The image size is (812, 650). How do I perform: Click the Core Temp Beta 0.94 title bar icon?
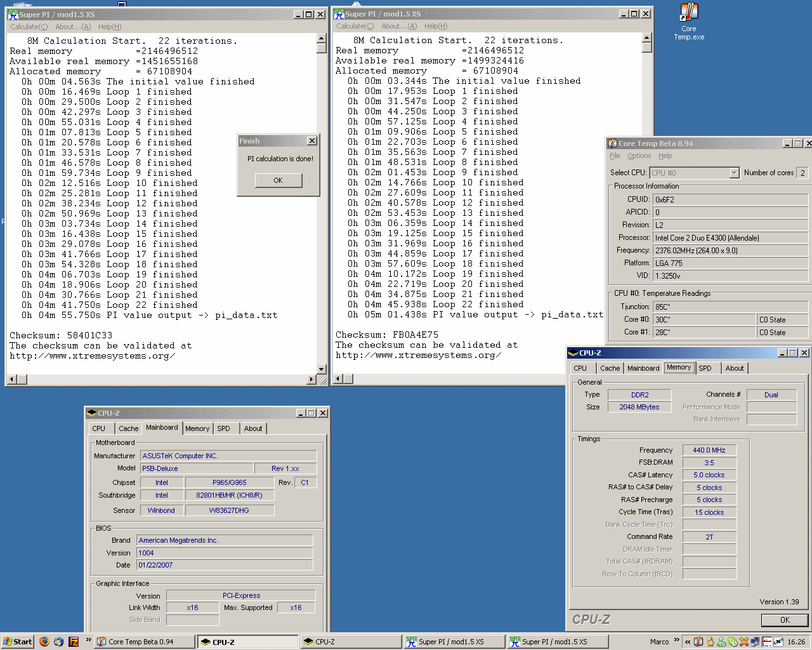click(x=613, y=143)
